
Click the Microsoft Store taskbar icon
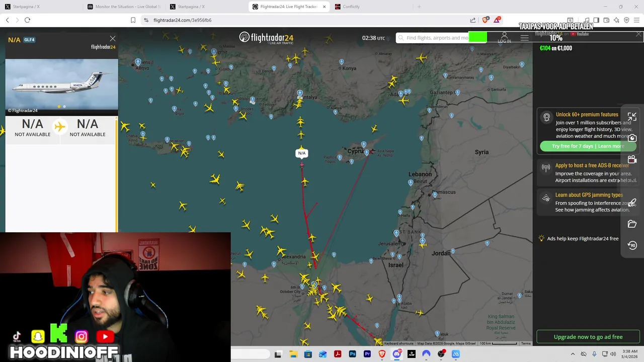pos(308,354)
